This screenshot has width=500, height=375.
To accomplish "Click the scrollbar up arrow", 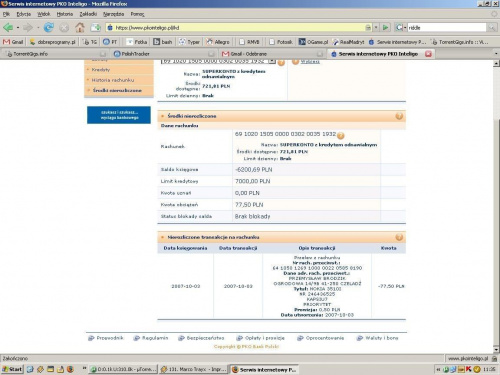I will click(496, 63).
